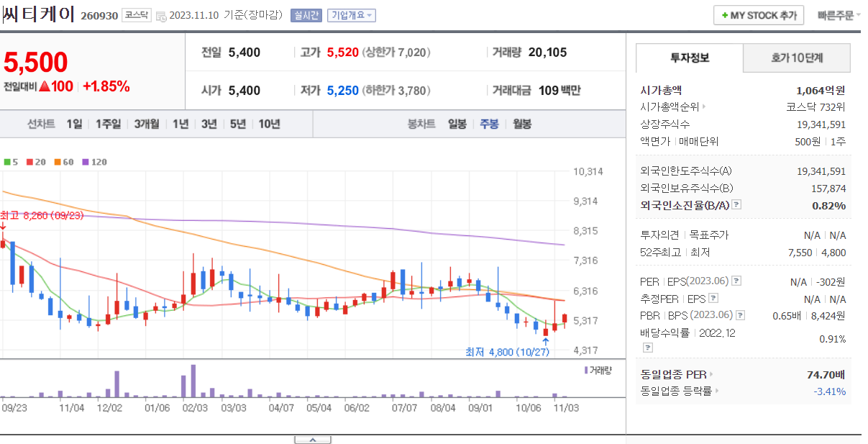868x444 pixels.
Task: Click the 저가 value 5,250
Action: (342, 91)
